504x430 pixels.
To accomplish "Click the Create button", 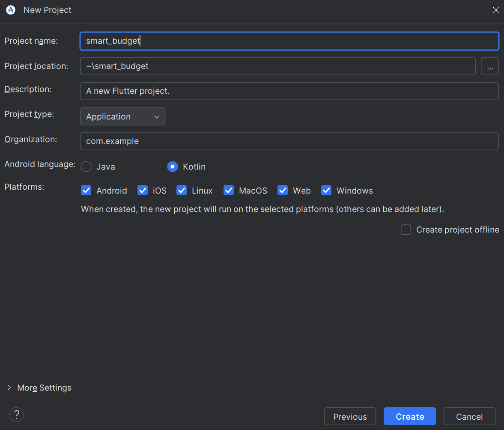I will tap(410, 416).
